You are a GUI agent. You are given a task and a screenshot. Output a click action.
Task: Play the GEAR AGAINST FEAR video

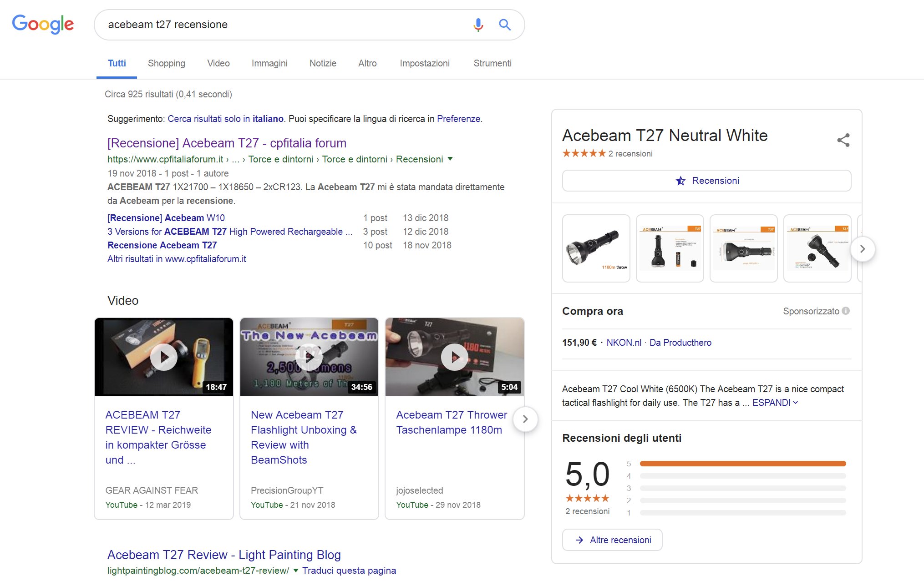pos(164,357)
